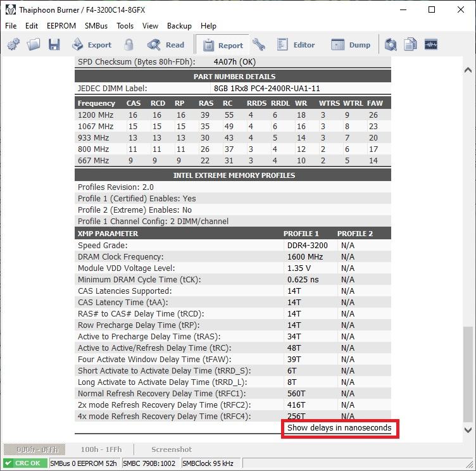Click the 1600 MHz DRAM clock value
This screenshot has width=476, height=471.
click(305, 257)
